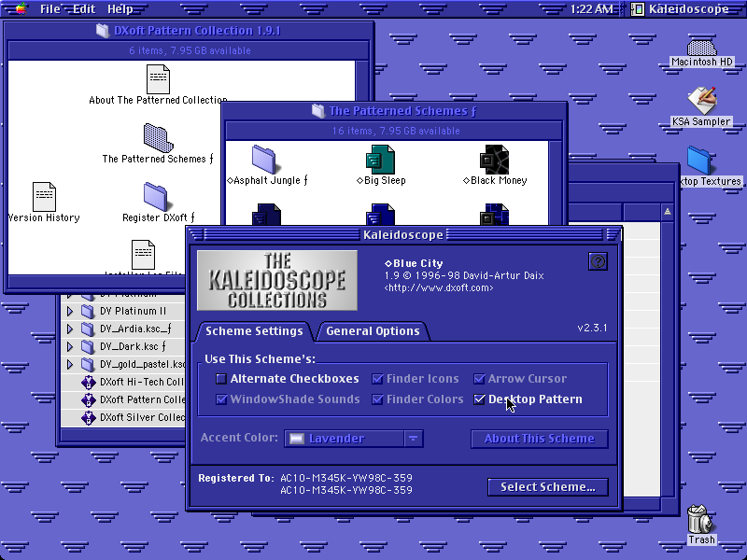Click the Select Scheme... button
The height and width of the screenshot is (560, 747).
[x=548, y=487]
